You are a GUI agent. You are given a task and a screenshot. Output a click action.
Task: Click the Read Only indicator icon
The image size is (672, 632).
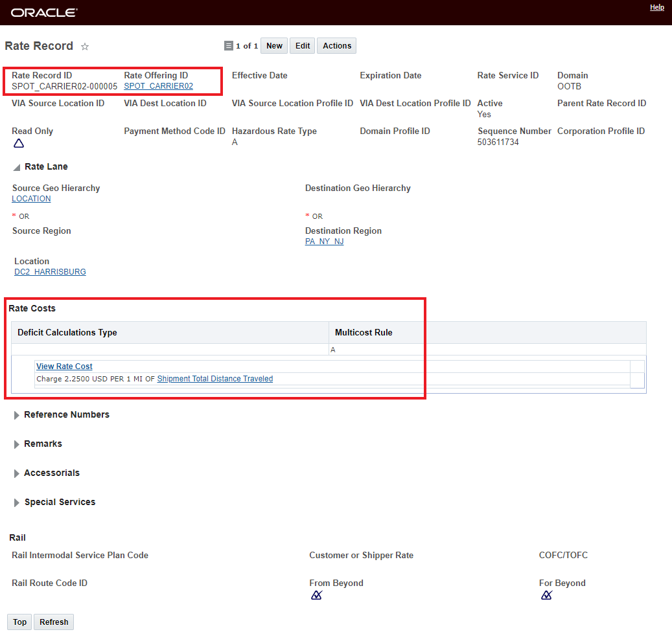pos(19,143)
